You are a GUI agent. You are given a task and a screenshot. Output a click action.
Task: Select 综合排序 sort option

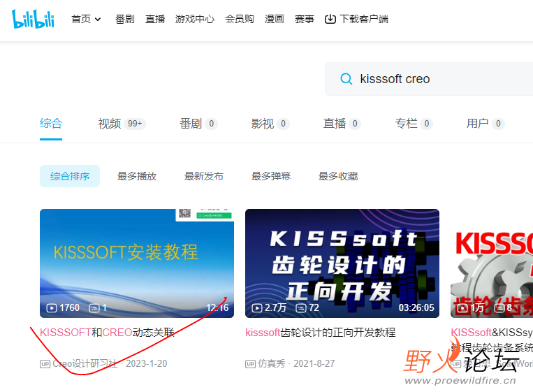coord(70,176)
